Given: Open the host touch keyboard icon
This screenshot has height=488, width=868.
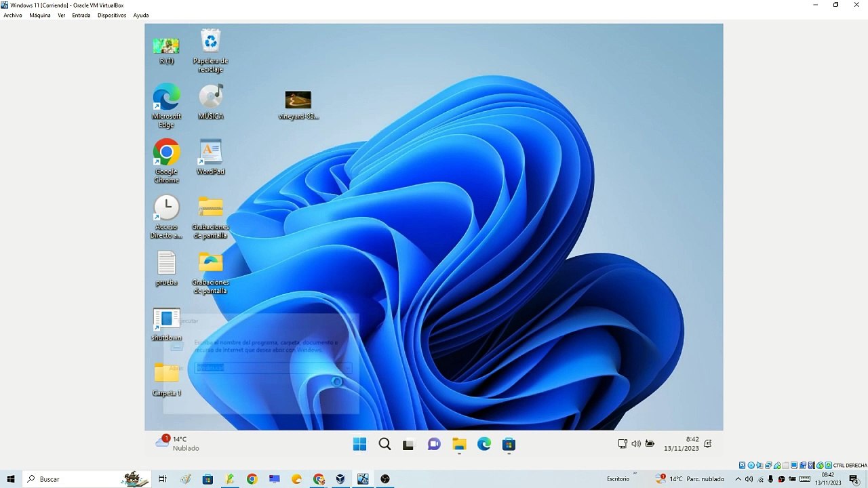Looking at the screenshot, I should (805, 479).
